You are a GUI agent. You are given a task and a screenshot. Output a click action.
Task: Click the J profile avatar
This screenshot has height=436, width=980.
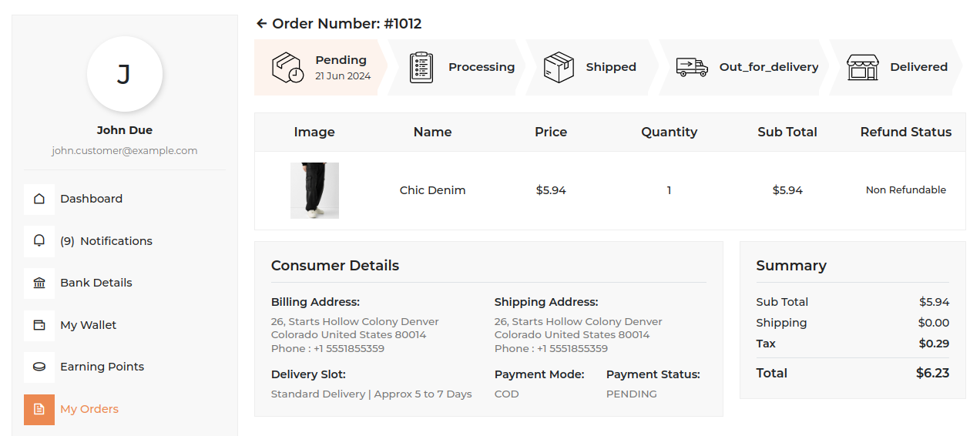[x=125, y=74]
